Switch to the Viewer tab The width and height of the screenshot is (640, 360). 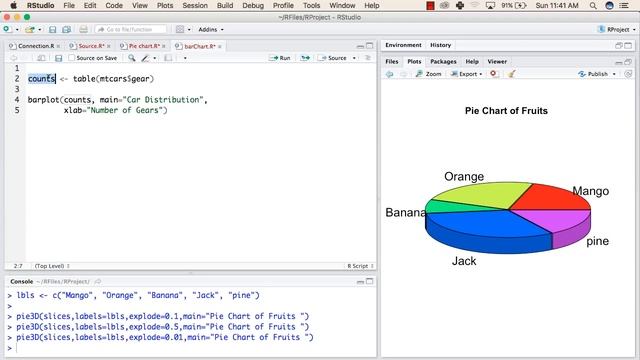(x=497, y=62)
